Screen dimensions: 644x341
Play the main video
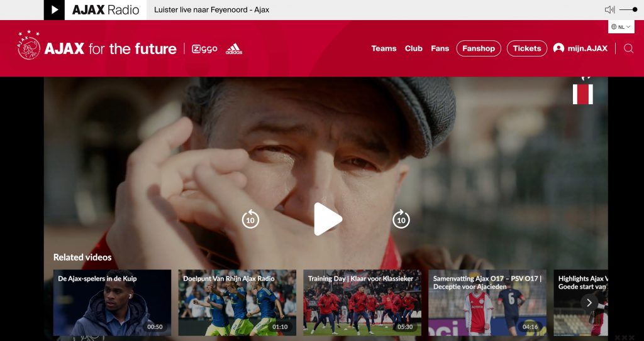(328, 219)
